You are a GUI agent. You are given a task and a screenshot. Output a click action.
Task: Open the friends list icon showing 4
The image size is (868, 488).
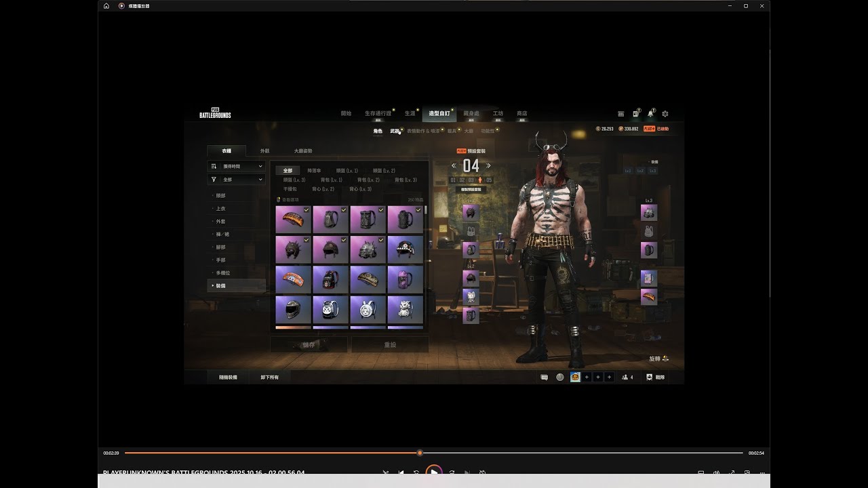tap(627, 378)
